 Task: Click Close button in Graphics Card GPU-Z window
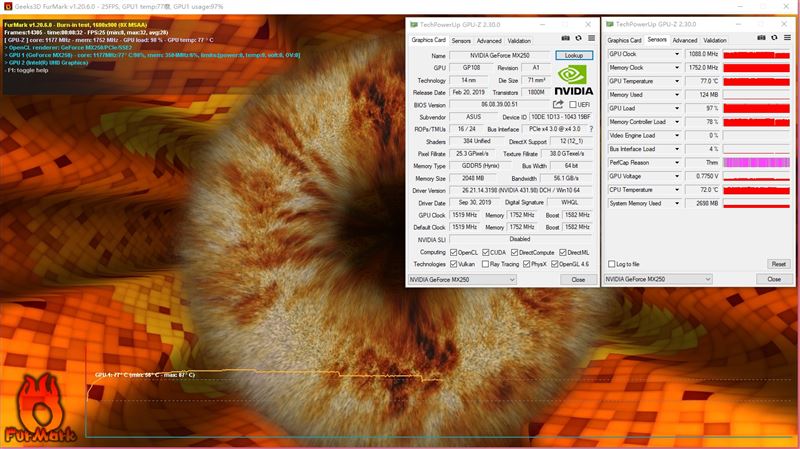click(578, 280)
